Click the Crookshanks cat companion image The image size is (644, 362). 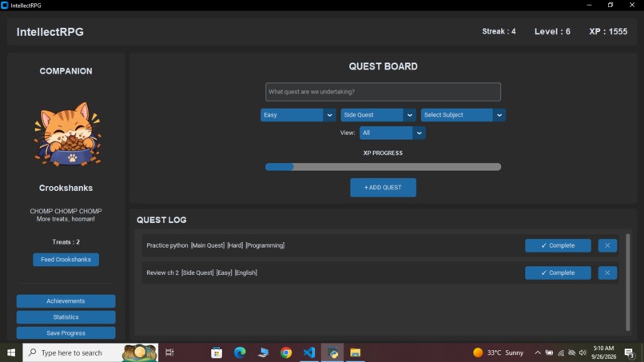(67, 134)
